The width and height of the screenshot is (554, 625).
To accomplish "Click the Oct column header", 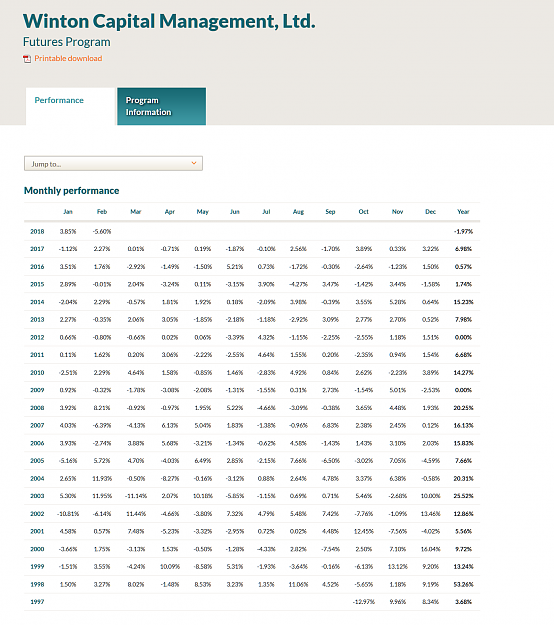I will pos(363,212).
